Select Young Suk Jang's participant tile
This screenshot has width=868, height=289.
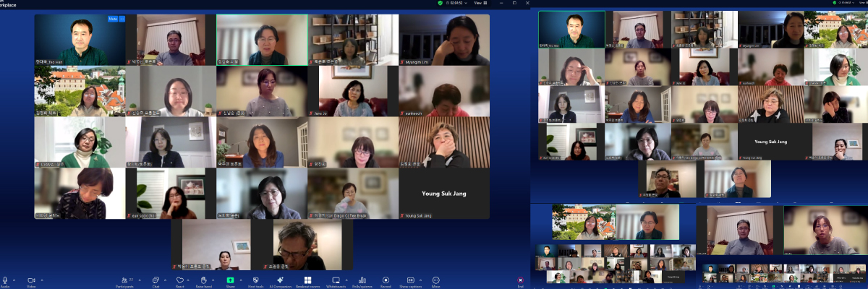point(444,194)
